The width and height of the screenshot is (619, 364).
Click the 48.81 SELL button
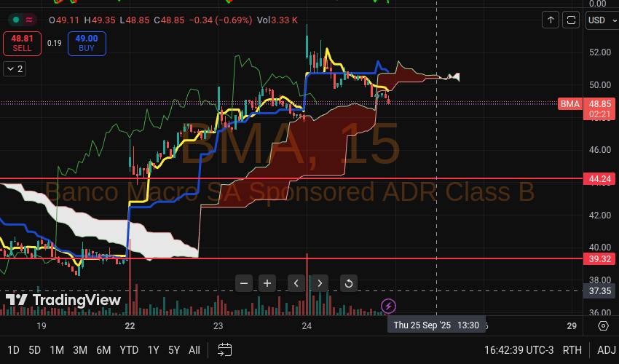[x=22, y=44]
